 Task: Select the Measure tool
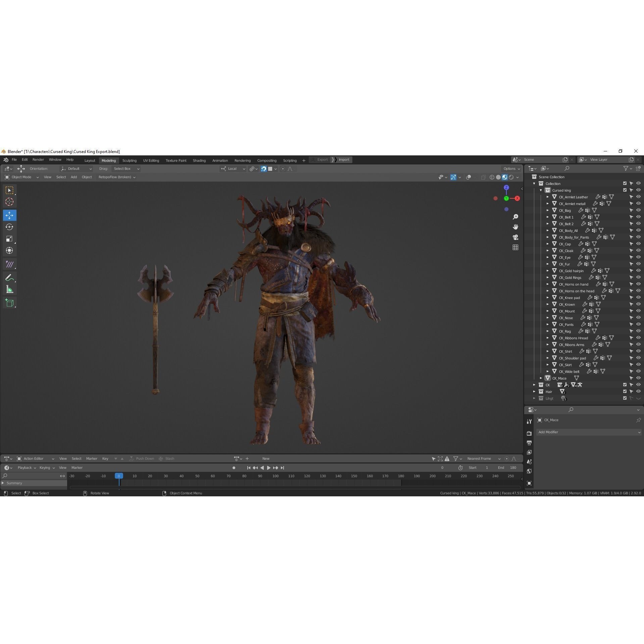9,289
